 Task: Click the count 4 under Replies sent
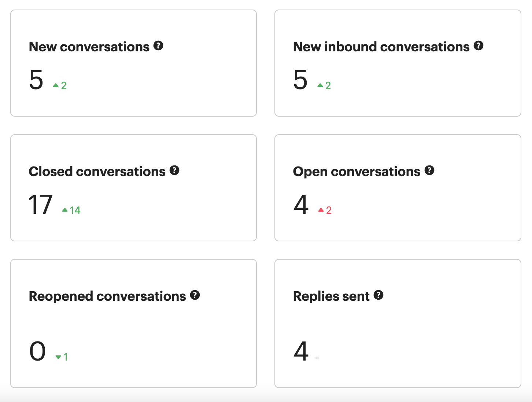click(x=301, y=351)
